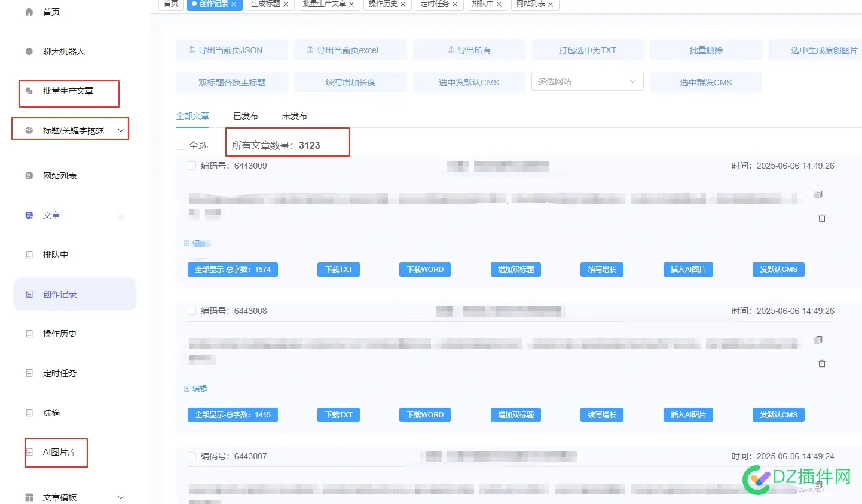Viewport: 862px width, 504px height.
Task: Close the 网站列表 tab with its X
Action: point(551,4)
